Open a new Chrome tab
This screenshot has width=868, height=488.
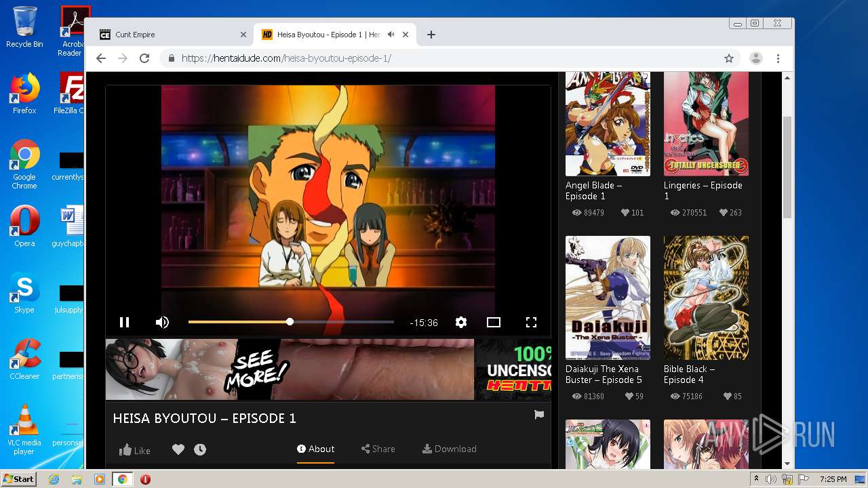pos(431,35)
